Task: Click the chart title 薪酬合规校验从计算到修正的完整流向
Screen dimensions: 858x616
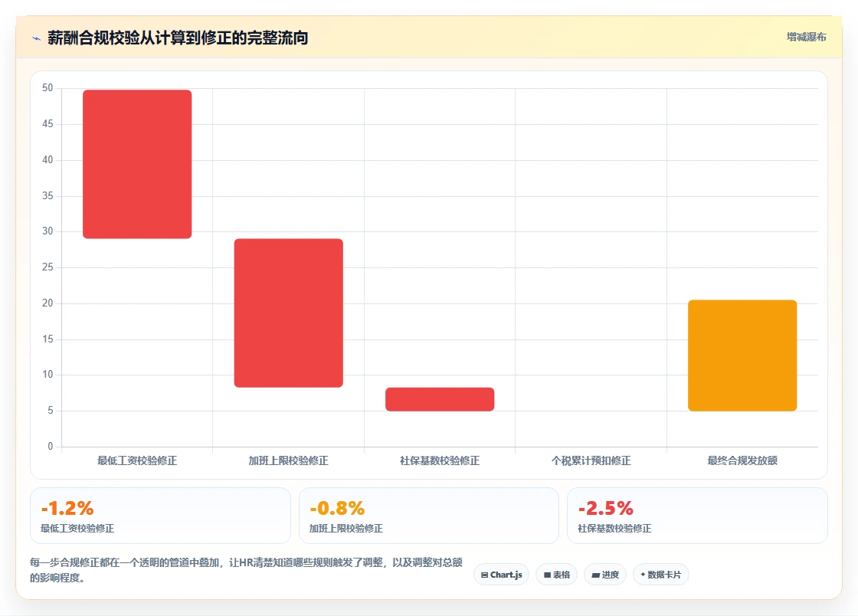Action: pos(178,38)
